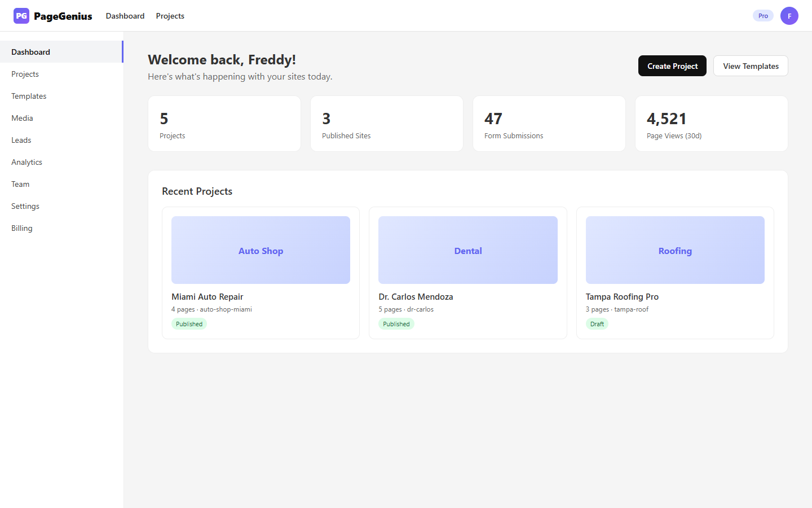
Task: Open the Dental project thumbnail
Action: tap(468, 250)
